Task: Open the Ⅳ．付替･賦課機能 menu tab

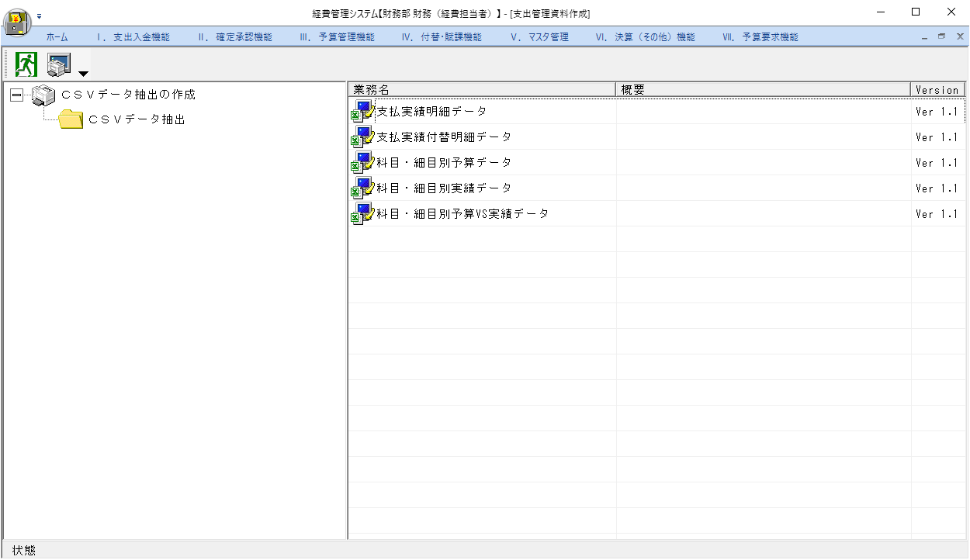Action: point(441,37)
